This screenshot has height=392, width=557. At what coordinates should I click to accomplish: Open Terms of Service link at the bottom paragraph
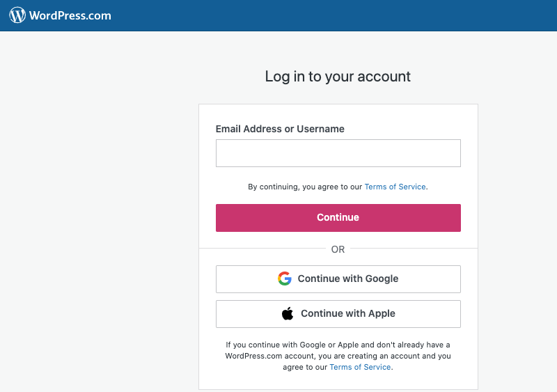click(x=360, y=367)
